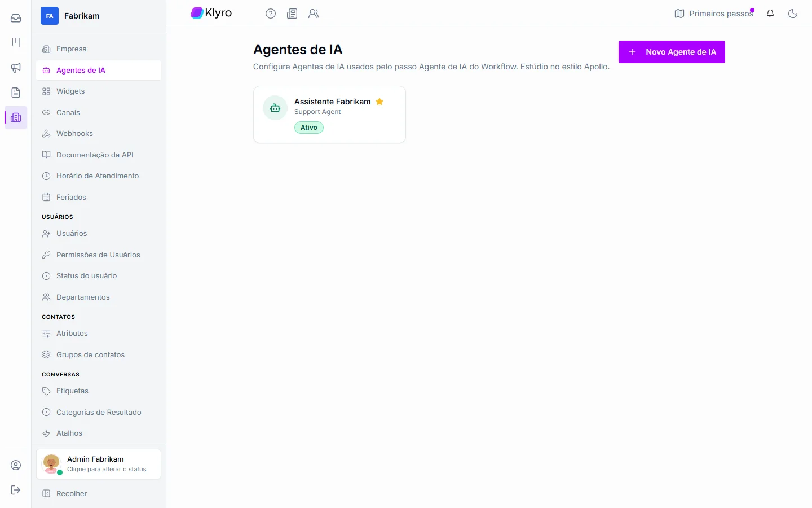Open Etiquetas page
The image size is (812, 508).
click(99, 391)
